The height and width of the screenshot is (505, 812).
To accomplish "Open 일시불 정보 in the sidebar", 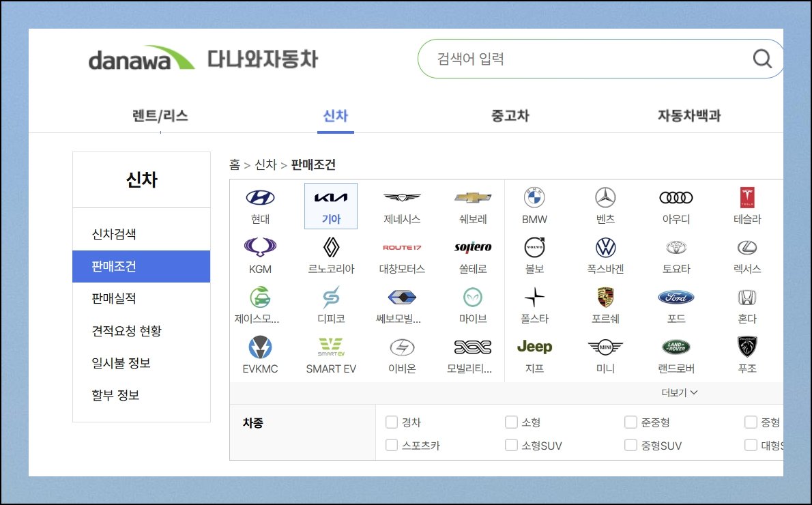I will [141, 362].
